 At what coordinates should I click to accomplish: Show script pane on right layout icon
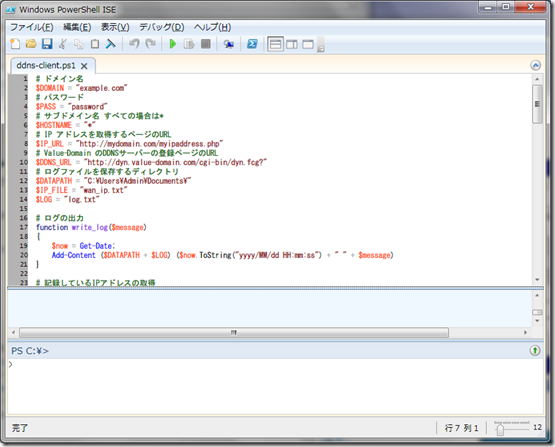click(x=292, y=44)
